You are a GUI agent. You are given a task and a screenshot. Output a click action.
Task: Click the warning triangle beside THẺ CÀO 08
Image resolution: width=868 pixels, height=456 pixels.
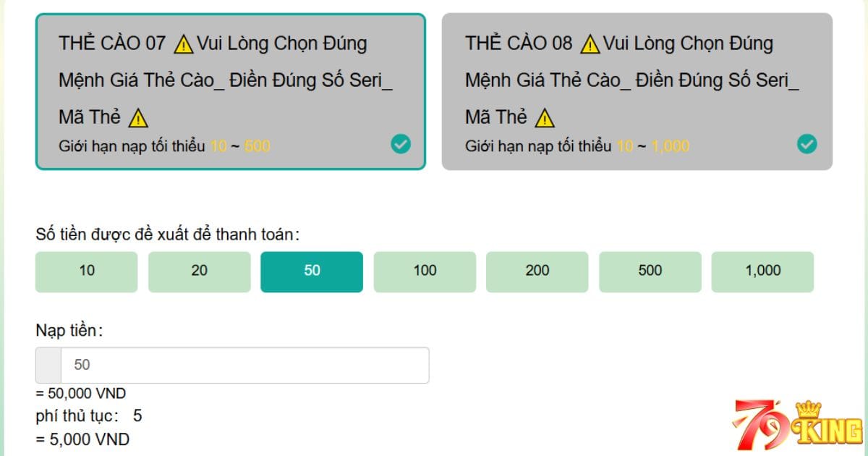click(x=590, y=43)
